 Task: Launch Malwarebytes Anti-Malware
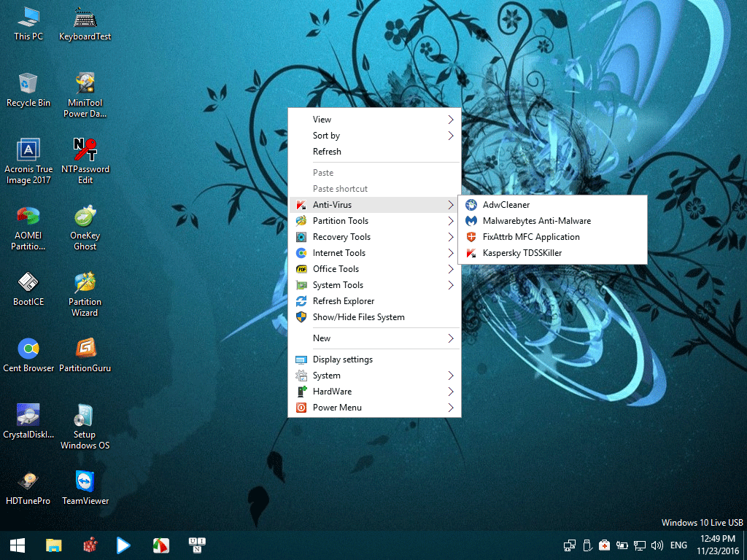552,221
